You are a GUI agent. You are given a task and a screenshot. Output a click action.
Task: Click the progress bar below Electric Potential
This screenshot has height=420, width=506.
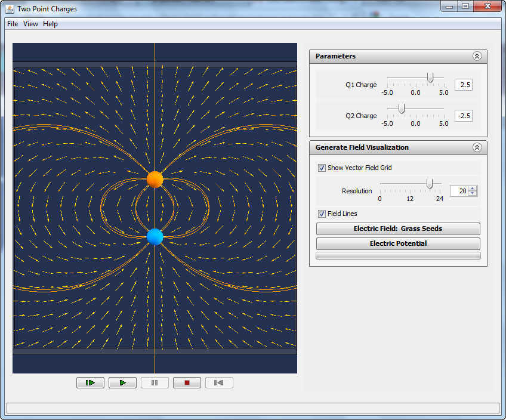pyautogui.click(x=398, y=256)
